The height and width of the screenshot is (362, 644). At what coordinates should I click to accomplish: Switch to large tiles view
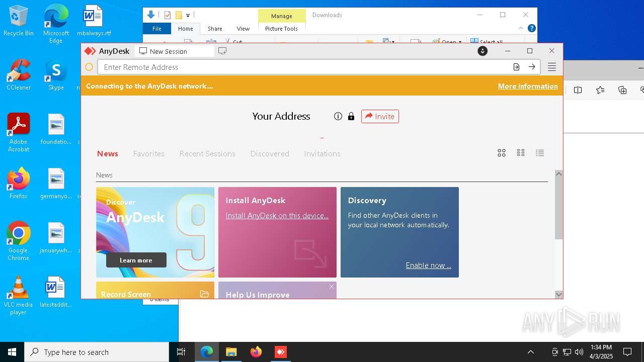point(502,153)
